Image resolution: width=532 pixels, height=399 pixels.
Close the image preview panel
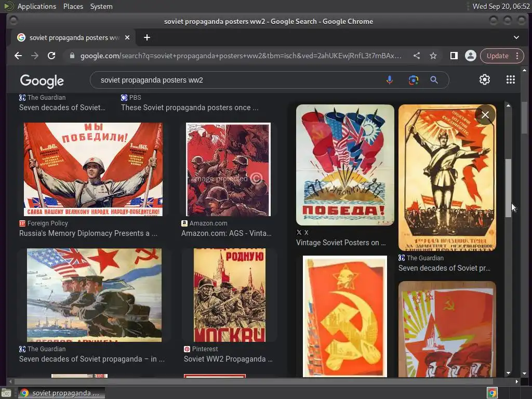point(485,115)
